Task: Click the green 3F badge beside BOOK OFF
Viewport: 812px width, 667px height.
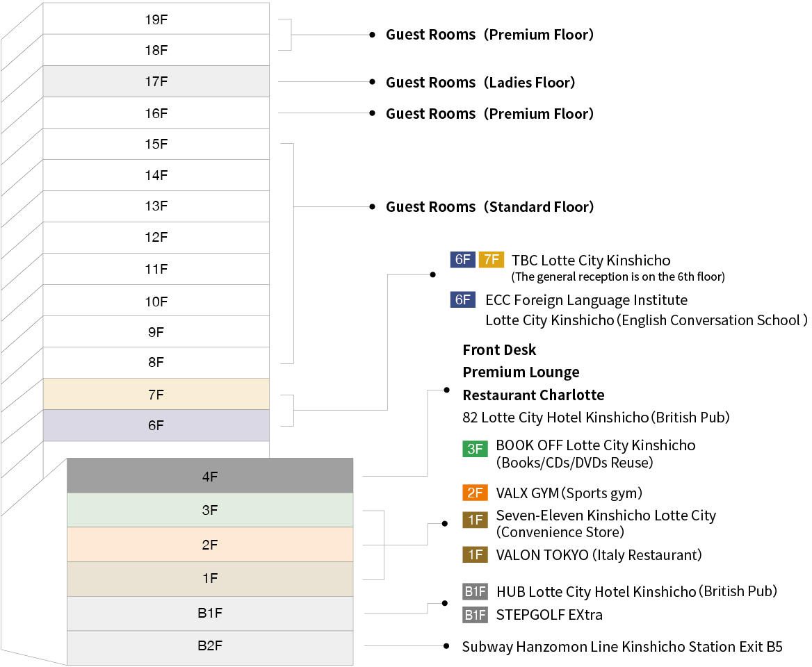Action: (x=475, y=449)
